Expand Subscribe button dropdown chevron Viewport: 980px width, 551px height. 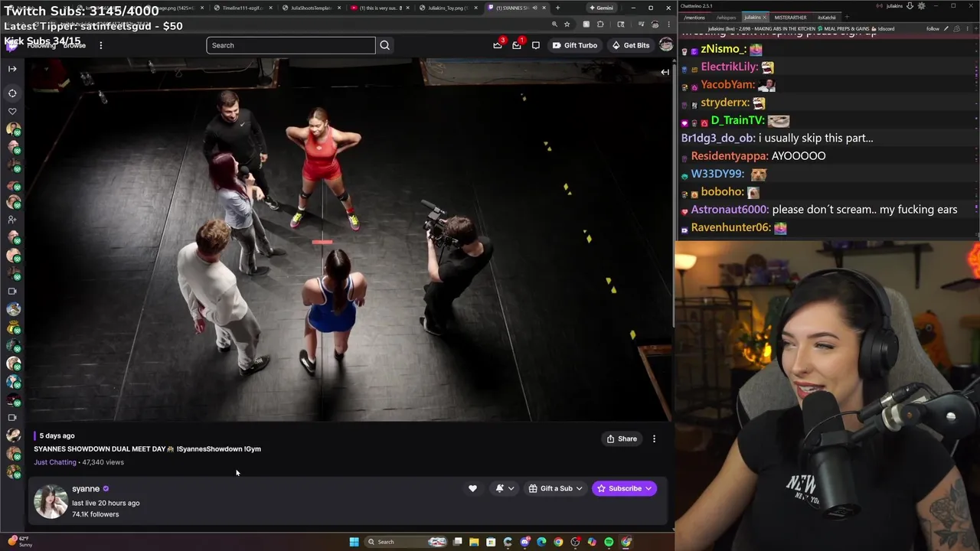pos(649,488)
